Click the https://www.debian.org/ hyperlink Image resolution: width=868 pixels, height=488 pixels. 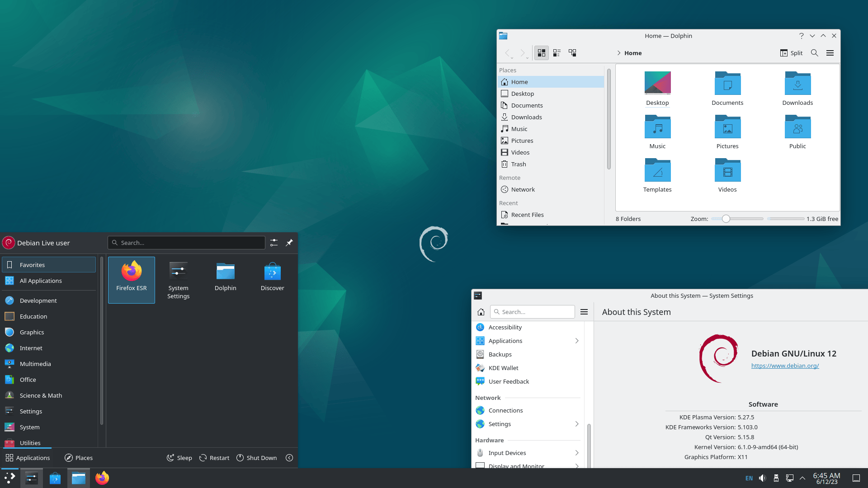coord(785,365)
